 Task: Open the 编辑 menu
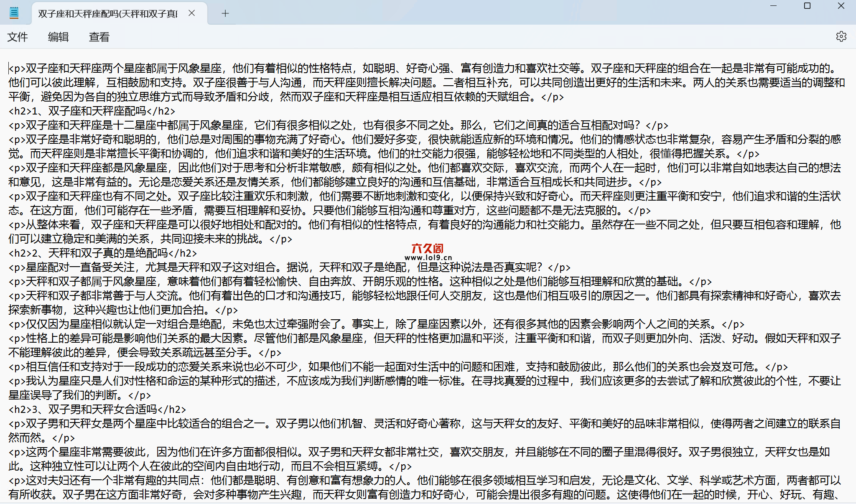coord(58,37)
